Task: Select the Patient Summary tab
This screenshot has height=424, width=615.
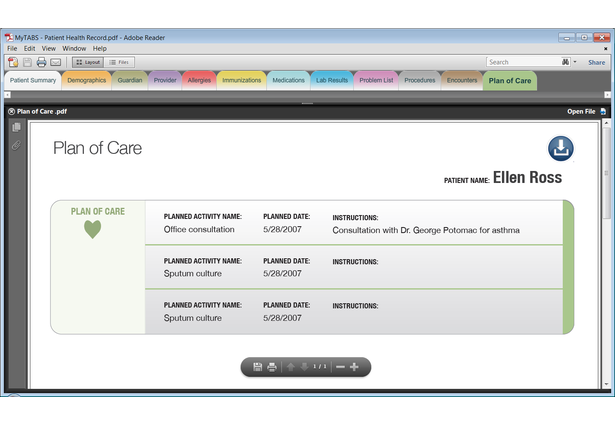Action: (33, 80)
